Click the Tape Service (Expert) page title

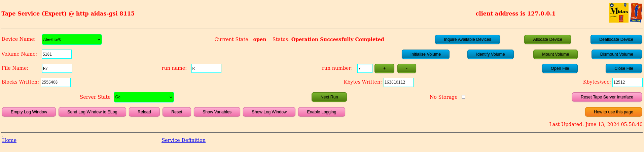tap(68, 13)
